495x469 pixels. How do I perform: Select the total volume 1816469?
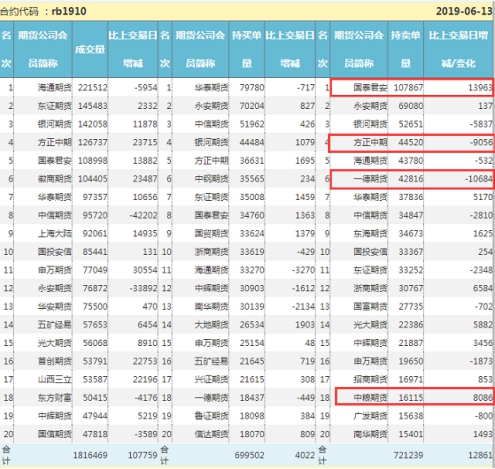tap(90, 455)
